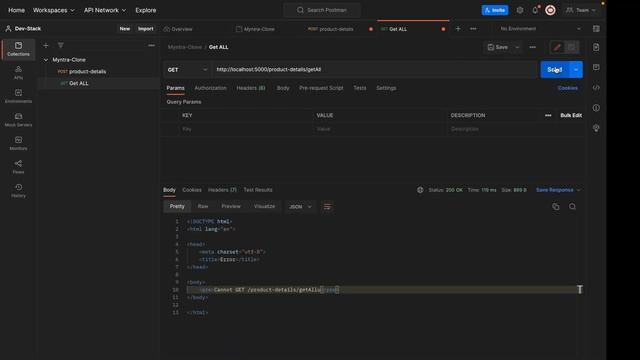Image resolution: width=640 pixels, height=360 pixels.
Task: Focus the Search Postman box
Action: point(322,10)
